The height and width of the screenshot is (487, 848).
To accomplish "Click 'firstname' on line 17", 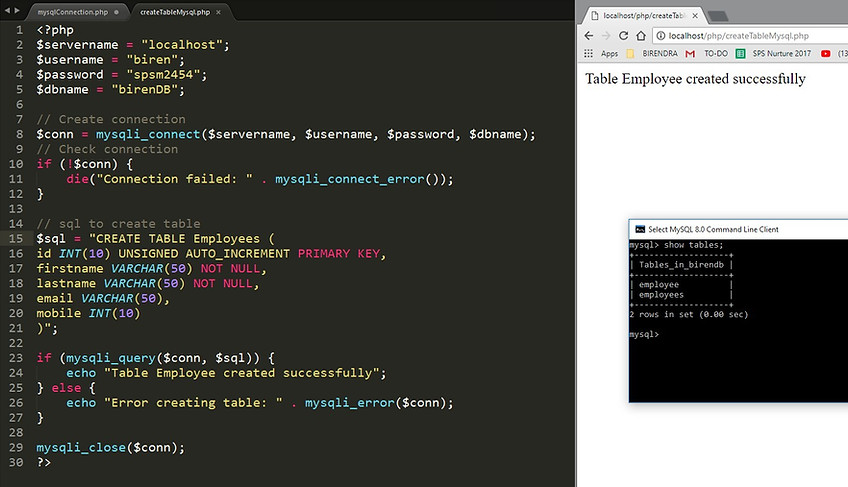I will [70, 269].
